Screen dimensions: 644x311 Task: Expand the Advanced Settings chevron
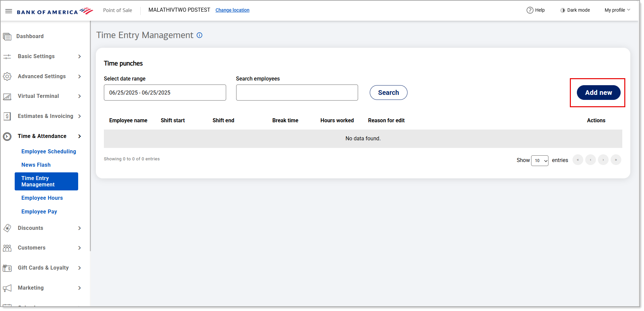79,76
